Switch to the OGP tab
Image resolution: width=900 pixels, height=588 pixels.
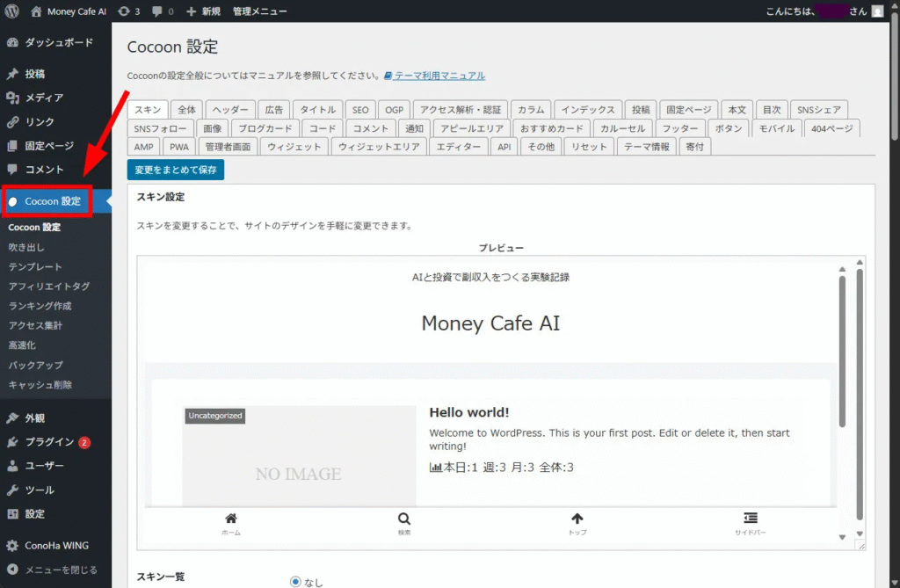pos(394,110)
